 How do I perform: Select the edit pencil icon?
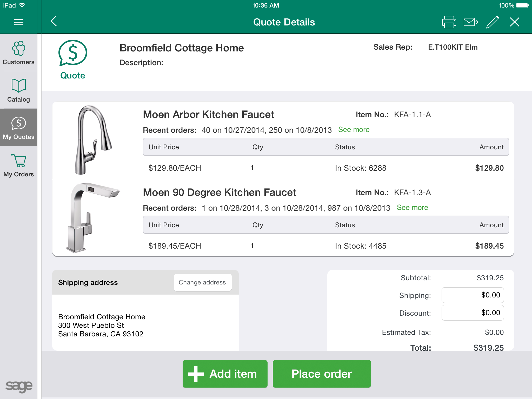coord(493,22)
